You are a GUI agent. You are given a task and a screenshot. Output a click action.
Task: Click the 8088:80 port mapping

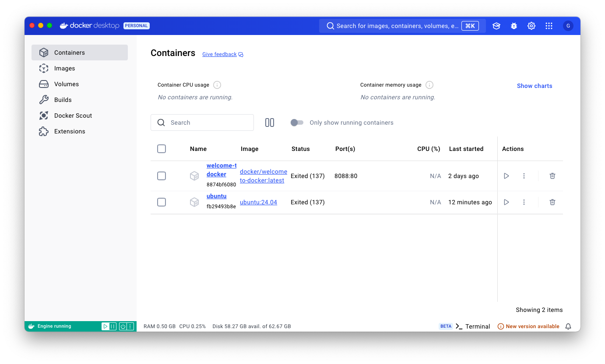coord(346,176)
